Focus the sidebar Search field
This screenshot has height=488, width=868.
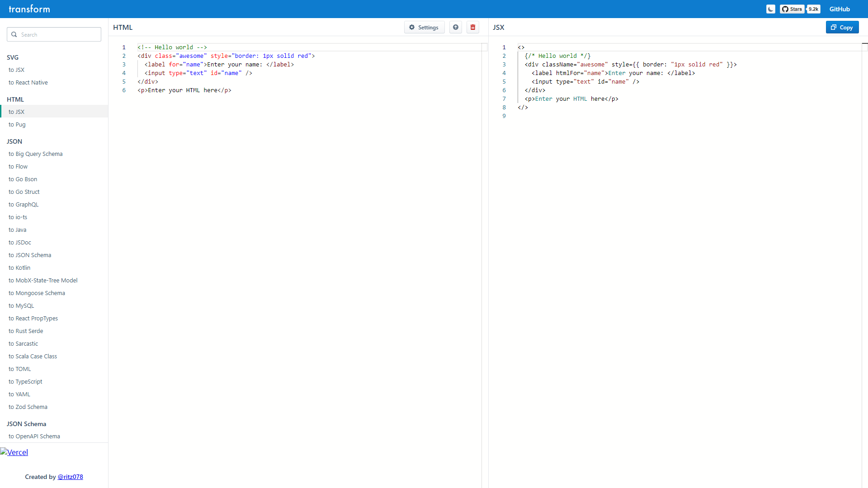click(54, 34)
